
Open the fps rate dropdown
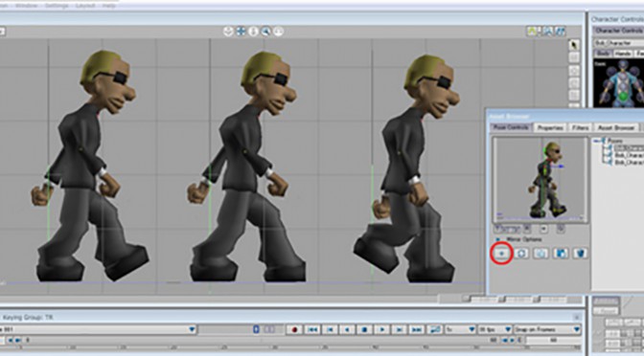click(x=494, y=329)
